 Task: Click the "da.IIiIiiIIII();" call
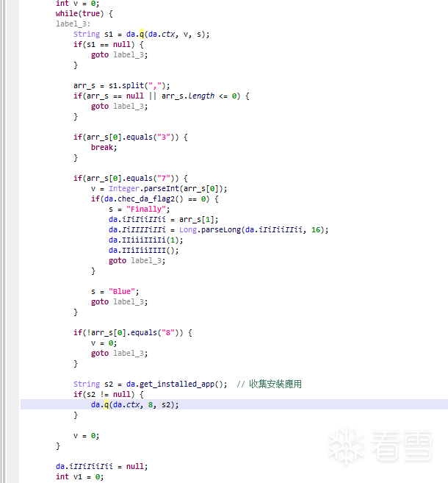click(144, 251)
